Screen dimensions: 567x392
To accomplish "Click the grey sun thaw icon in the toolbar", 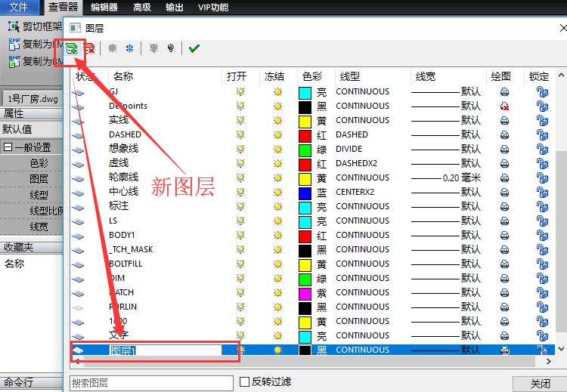I will pos(113,48).
